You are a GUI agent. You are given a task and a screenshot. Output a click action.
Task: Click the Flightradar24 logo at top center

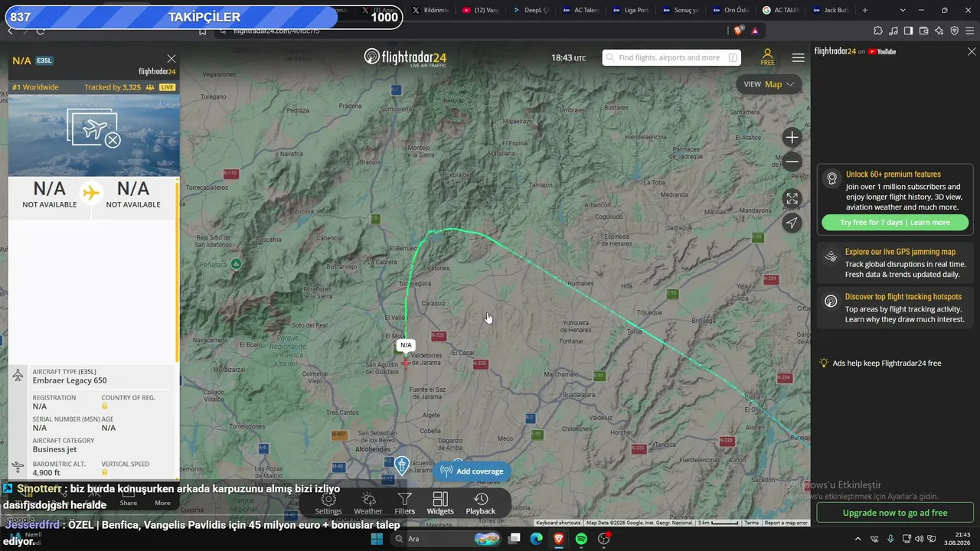pyautogui.click(x=405, y=57)
